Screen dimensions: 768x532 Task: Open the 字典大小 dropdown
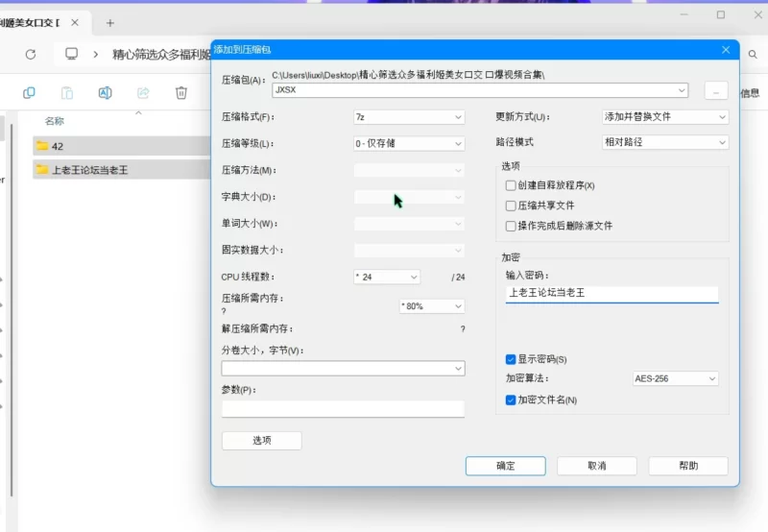[409, 197]
